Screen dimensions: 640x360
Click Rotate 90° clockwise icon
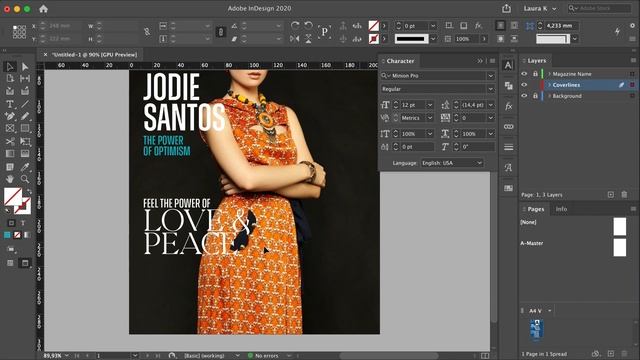tap(295, 26)
